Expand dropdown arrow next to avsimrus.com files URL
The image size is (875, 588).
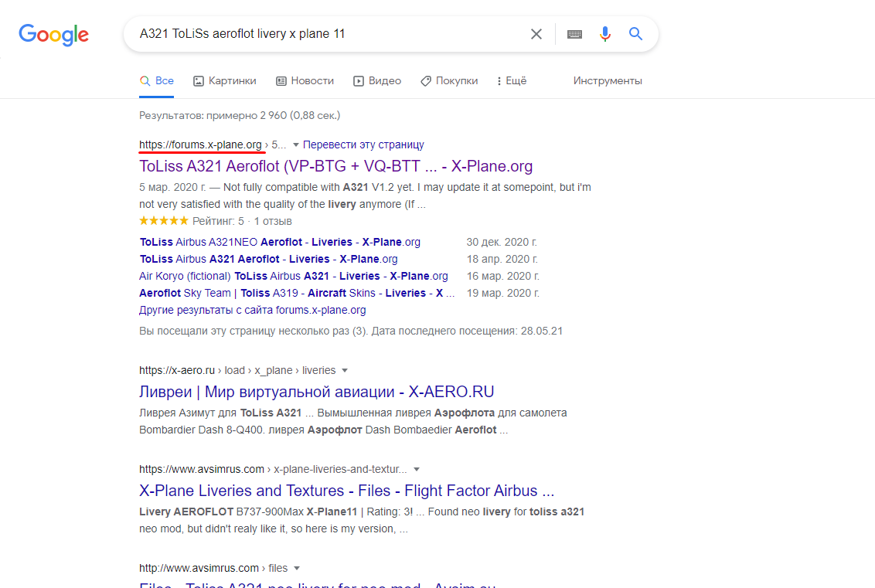(x=297, y=568)
